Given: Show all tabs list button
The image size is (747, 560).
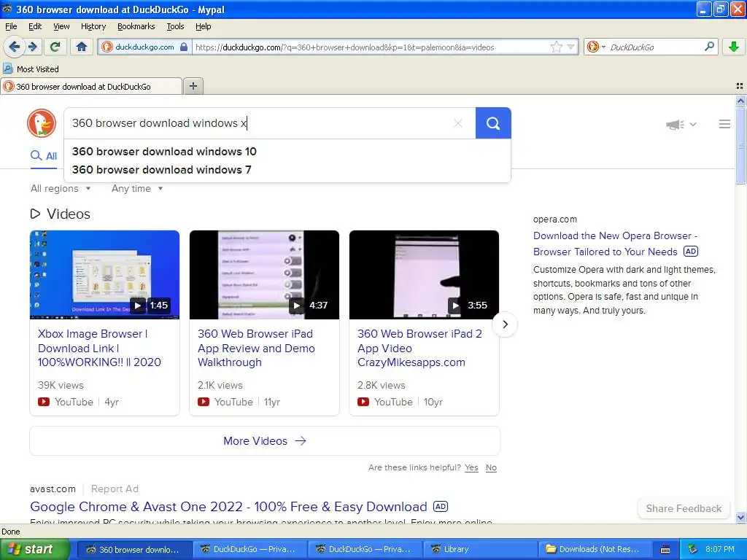Looking at the screenshot, I should point(740,86).
